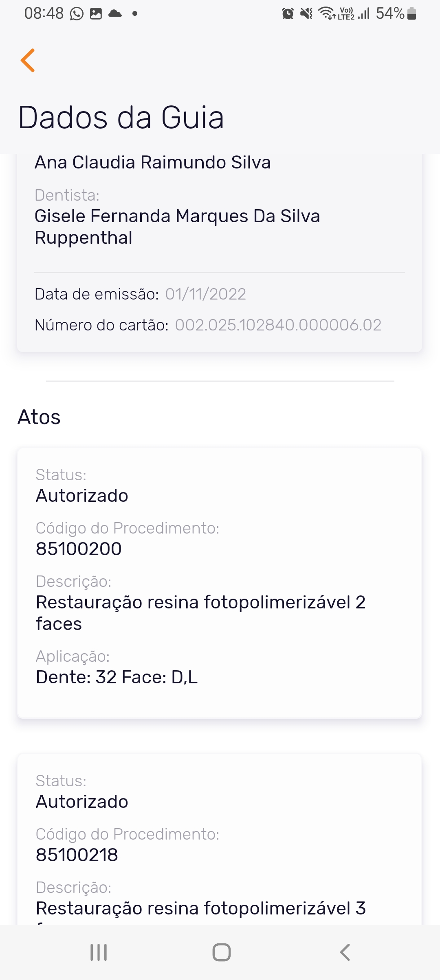The width and height of the screenshot is (440, 980).
Task: Tap the alarm clock status icon
Action: click(x=288, y=14)
